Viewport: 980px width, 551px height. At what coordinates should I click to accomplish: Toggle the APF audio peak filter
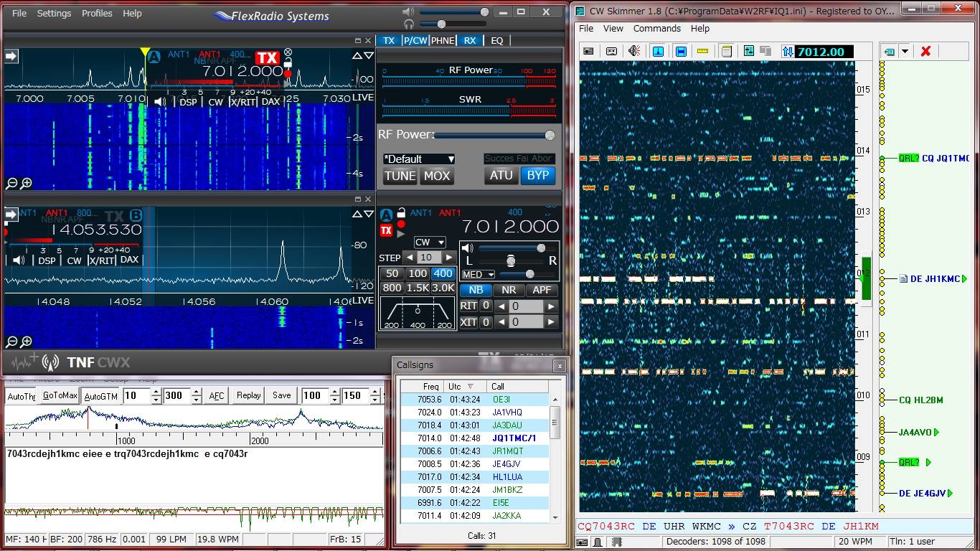[542, 290]
